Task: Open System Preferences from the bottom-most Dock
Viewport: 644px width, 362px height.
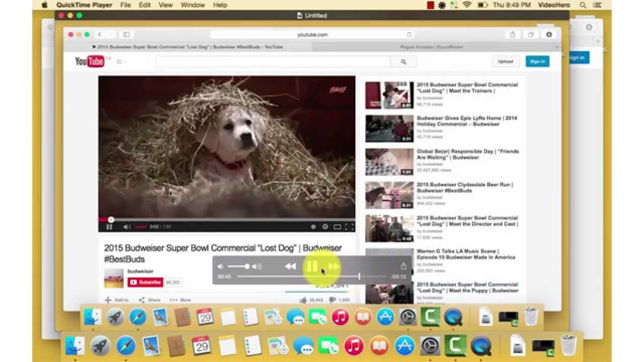Action: coord(430,346)
